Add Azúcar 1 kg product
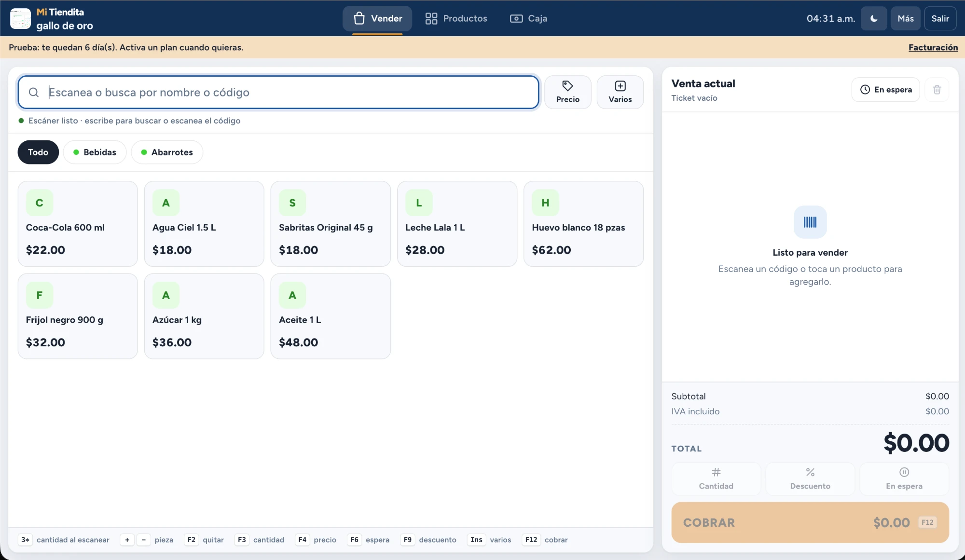Image resolution: width=965 pixels, height=560 pixels. click(x=204, y=316)
